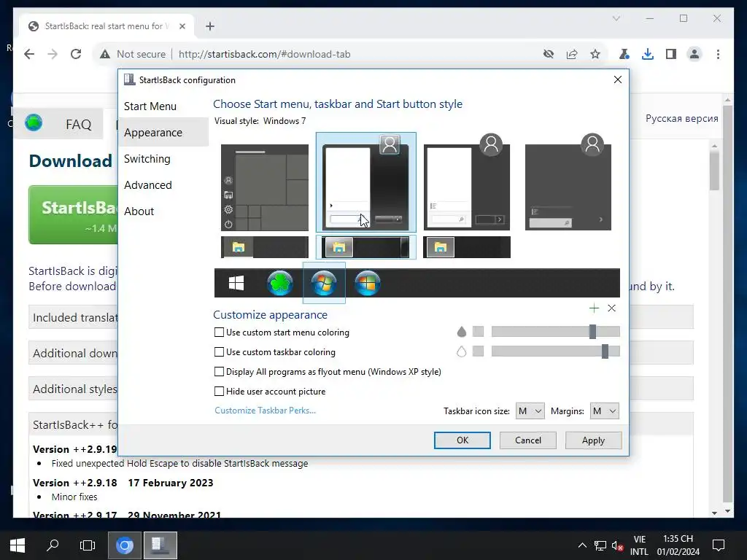Open Margins dropdown
Screen dimensions: 747x560
pyautogui.click(x=605, y=411)
